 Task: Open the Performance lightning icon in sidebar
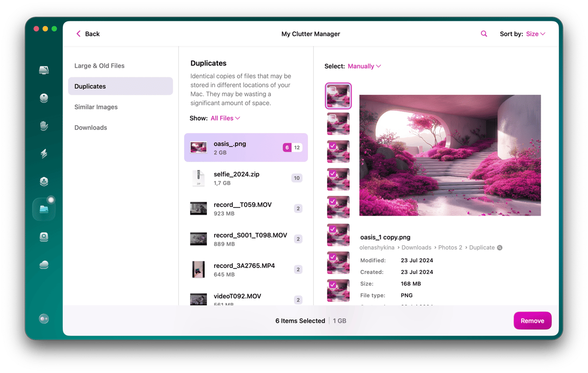point(44,154)
